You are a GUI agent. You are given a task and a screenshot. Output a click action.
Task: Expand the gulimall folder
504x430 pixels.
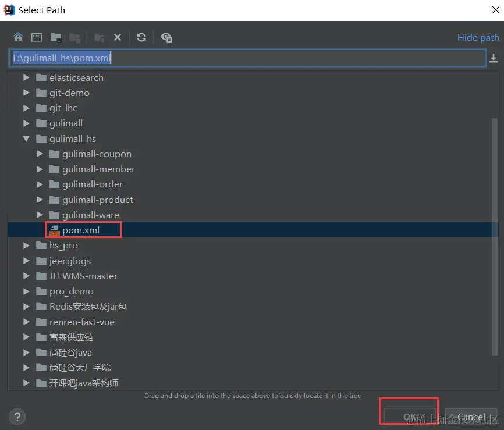pyautogui.click(x=26, y=123)
